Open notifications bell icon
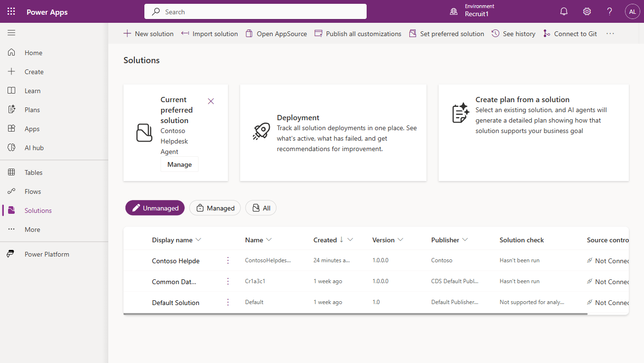The image size is (644, 363). pos(564,11)
